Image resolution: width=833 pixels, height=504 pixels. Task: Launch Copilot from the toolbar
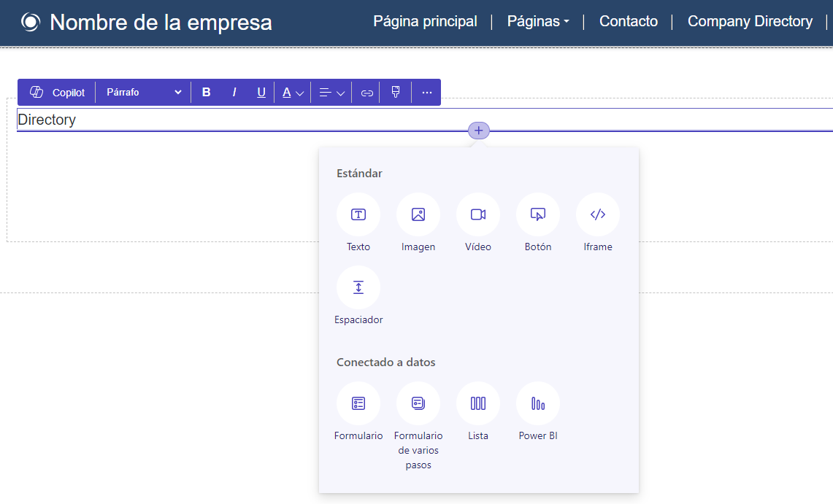pyautogui.click(x=55, y=92)
